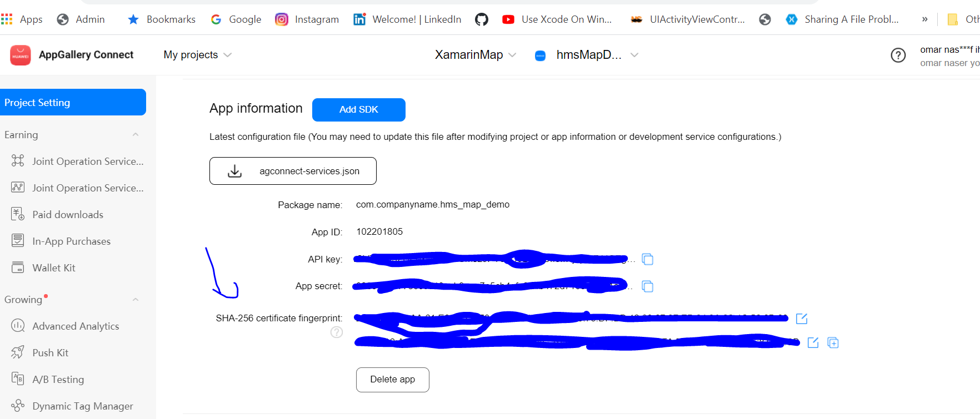Click the Add SDK button
The image size is (980, 419).
[x=359, y=110]
